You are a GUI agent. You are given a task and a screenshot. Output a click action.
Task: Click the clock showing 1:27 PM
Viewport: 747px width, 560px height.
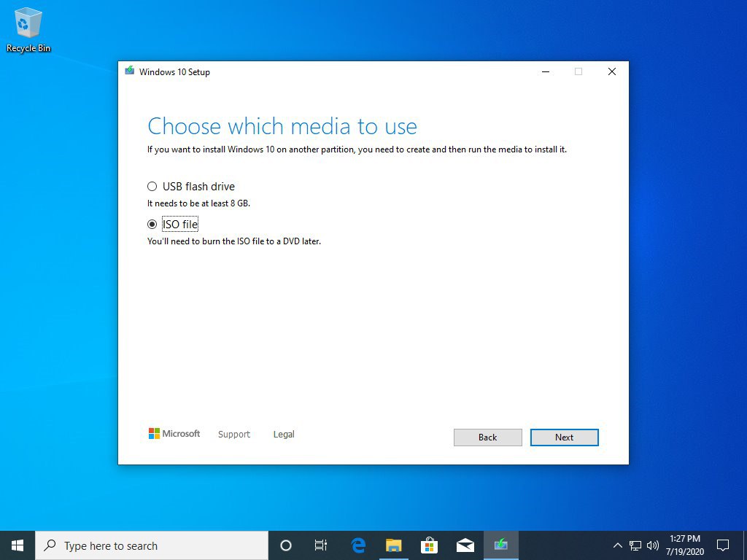pos(684,545)
